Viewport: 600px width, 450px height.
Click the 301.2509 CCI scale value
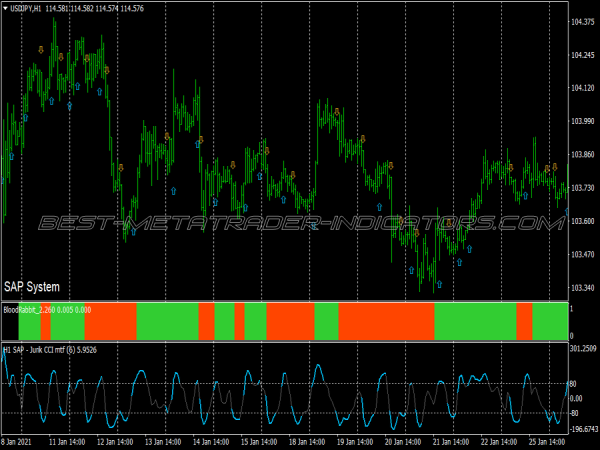[584, 349]
